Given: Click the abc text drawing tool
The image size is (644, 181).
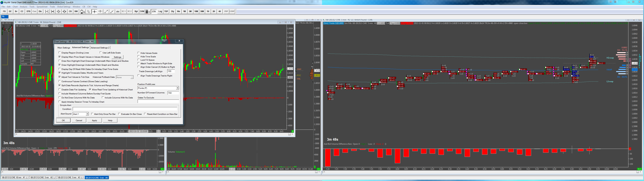Looking at the screenshot, I should coord(118,12).
